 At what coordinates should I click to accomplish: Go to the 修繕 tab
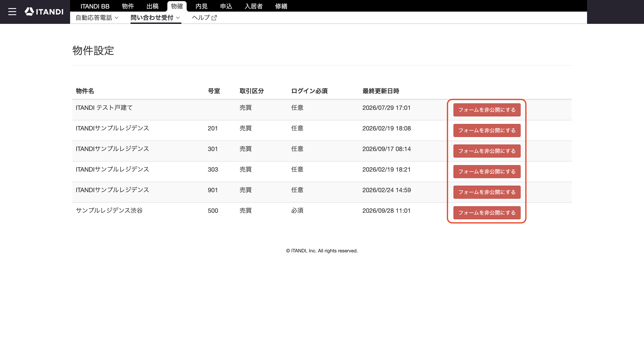click(x=281, y=6)
